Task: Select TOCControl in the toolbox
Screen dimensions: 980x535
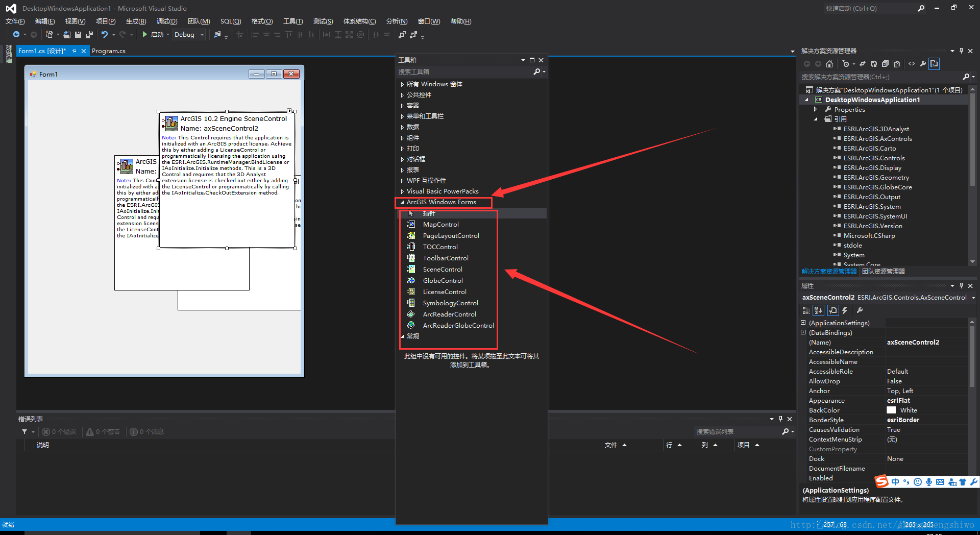Action: (x=440, y=247)
